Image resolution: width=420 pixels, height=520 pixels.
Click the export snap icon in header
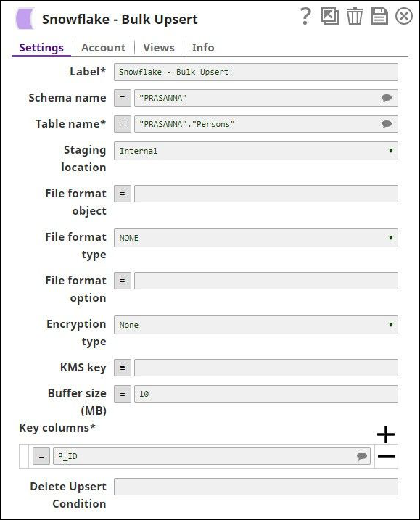tap(330, 16)
